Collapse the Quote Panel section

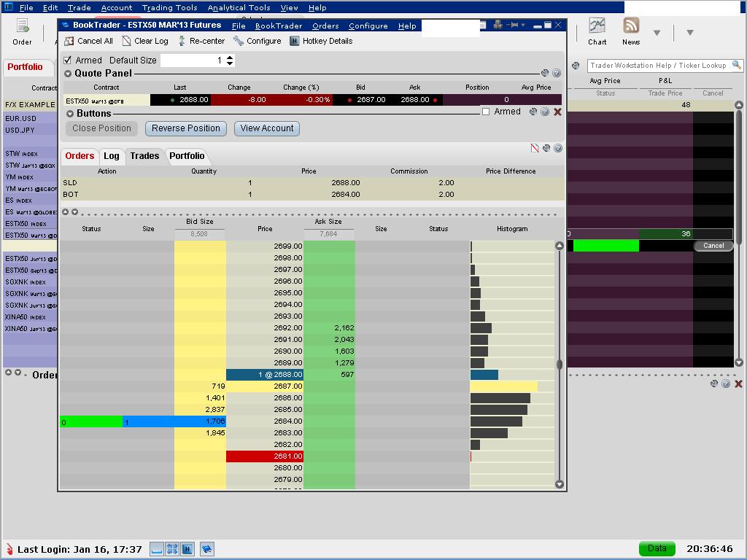click(x=68, y=74)
